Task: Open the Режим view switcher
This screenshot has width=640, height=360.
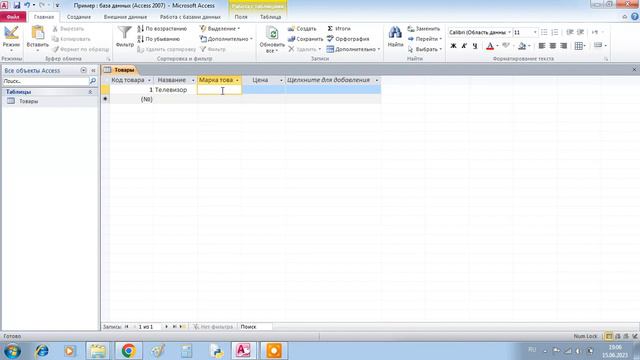Action: pyautogui.click(x=11, y=39)
